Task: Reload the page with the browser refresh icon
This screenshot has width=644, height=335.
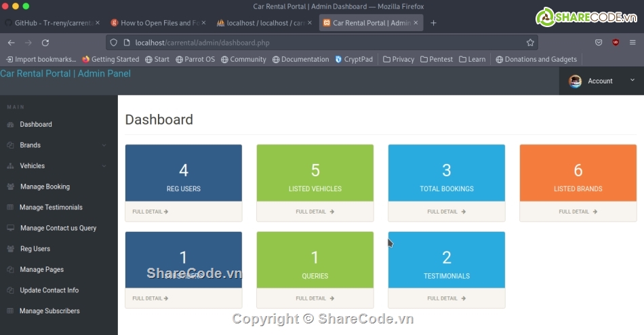Action: [45, 42]
